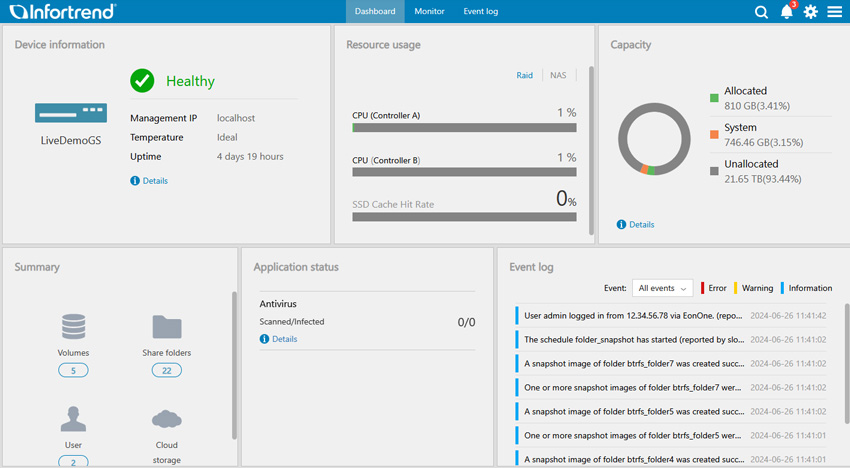Viewport: 850px width, 468px height.
Task: Click the Uptime value '4 days 19 hours'
Action: [250, 156]
